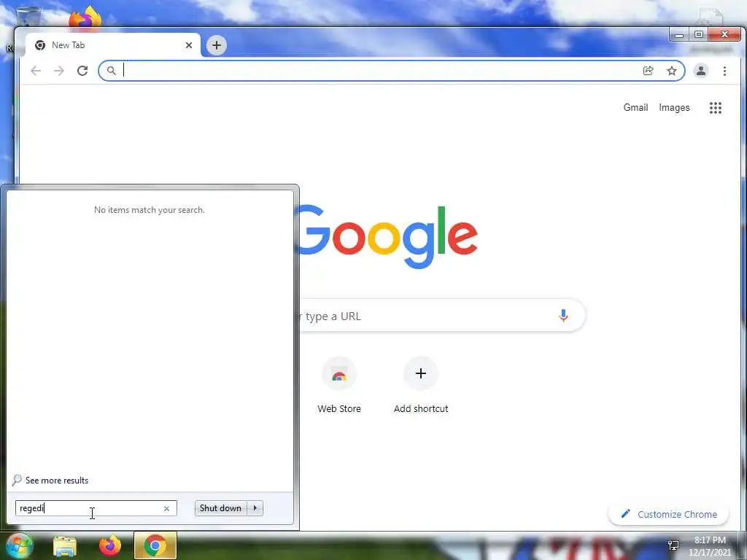Image resolution: width=747 pixels, height=560 pixels.
Task: Start voice search with the microphone icon
Action: click(x=563, y=315)
